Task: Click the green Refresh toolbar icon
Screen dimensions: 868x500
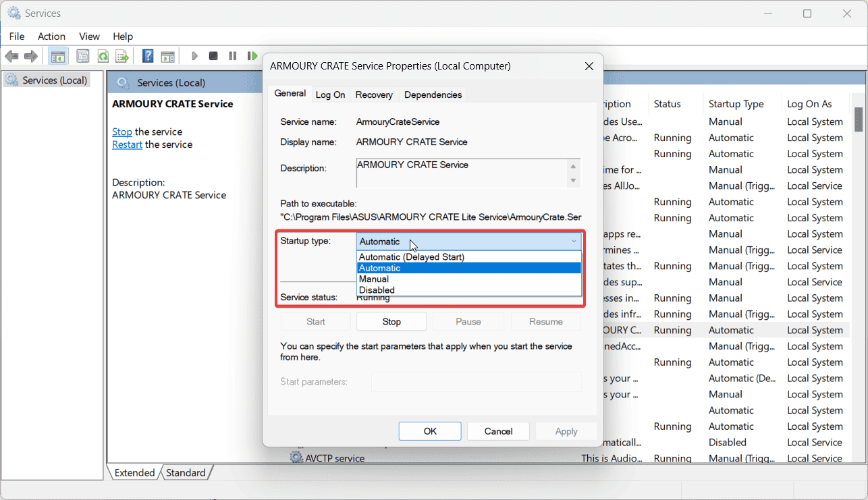Action: pyautogui.click(x=103, y=56)
